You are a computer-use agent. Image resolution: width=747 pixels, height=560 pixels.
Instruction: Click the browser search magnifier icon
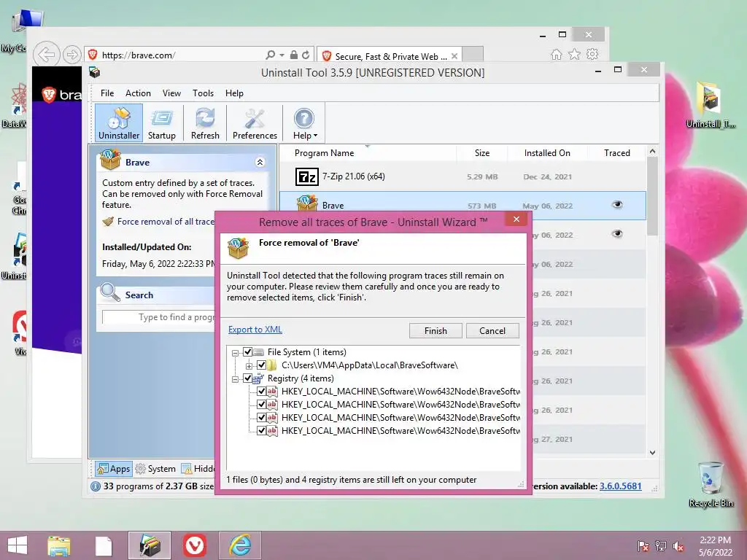(271, 55)
